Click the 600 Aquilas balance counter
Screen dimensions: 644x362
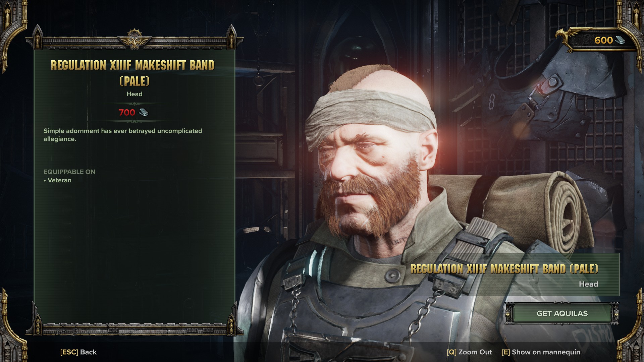tap(604, 40)
